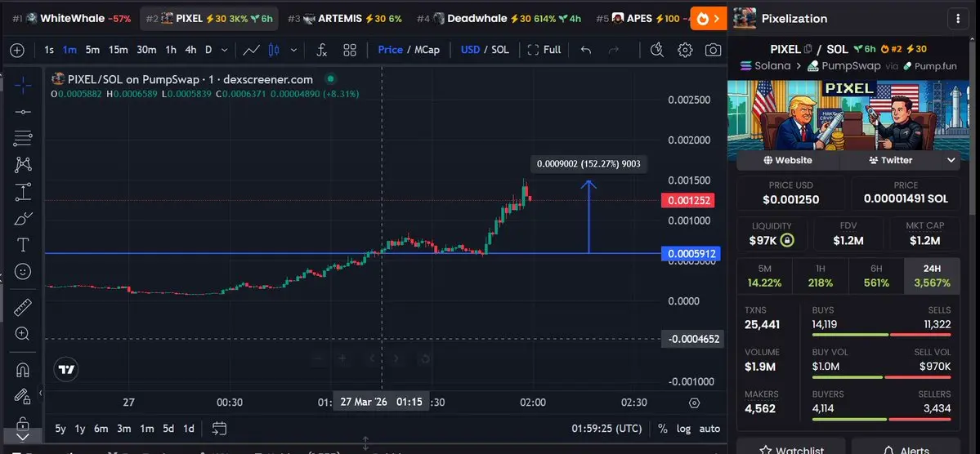Select the 1H 218% stats tab
Viewport: 980px width, 454px height.
click(820, 276)
